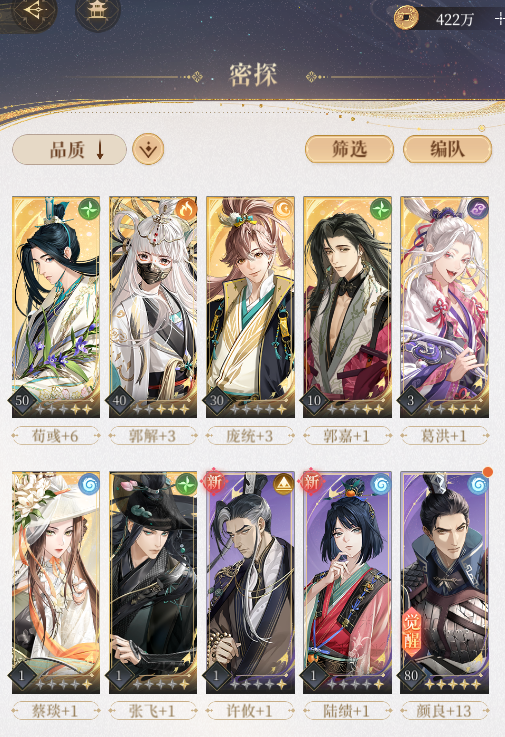Tap the back arrow icon
This screenshot has height=737, width=505.
tap(34, 10)
